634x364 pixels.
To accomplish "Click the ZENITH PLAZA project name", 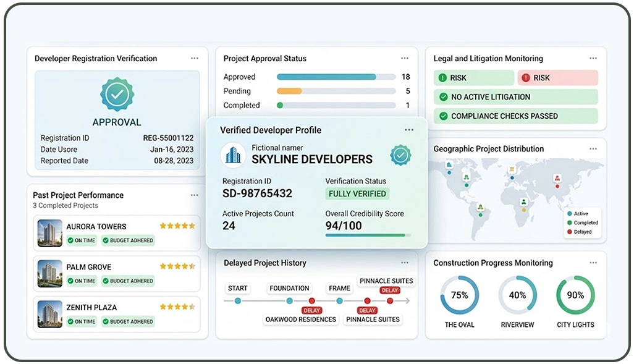I will (x=92, y=307).
